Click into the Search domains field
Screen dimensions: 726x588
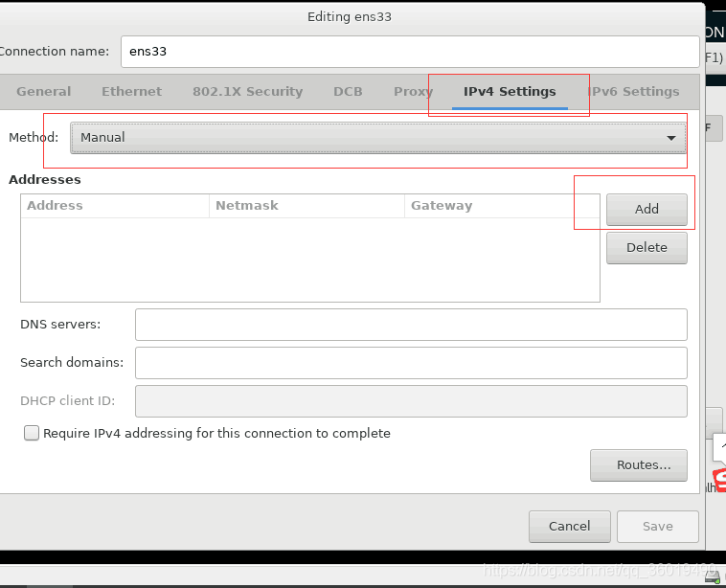click(411, 363)
